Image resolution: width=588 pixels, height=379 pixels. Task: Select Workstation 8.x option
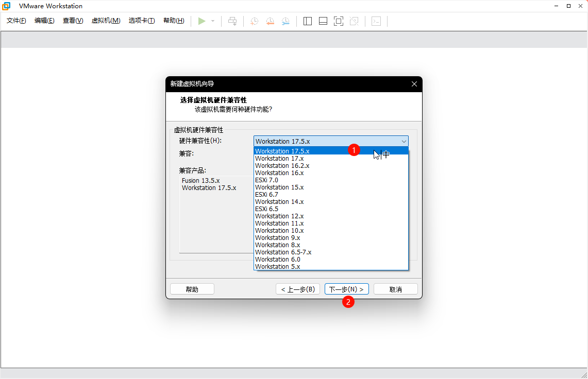pyautogui.click(x=331, y=245)
